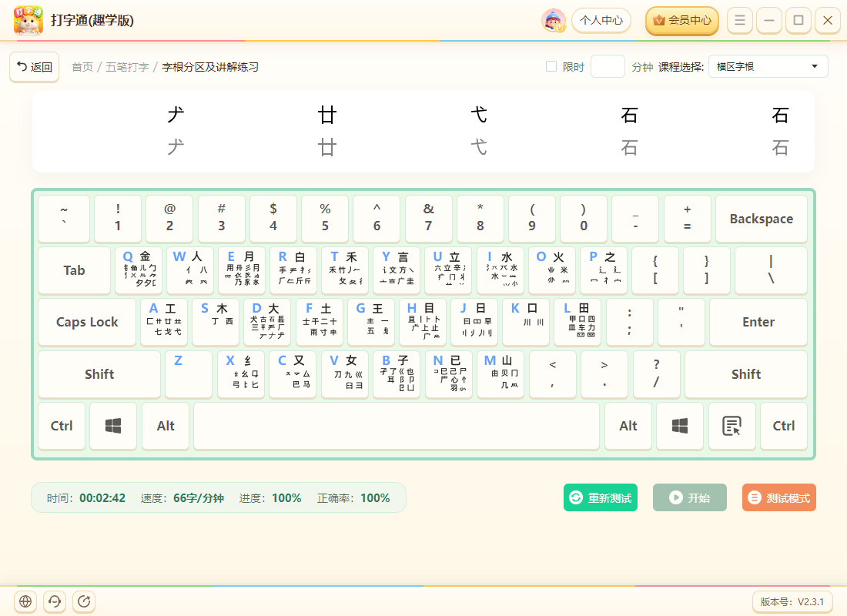Click the feedback headset icon at bottom left
Screen dimensions: 847x616
click(x=55, y=601)
